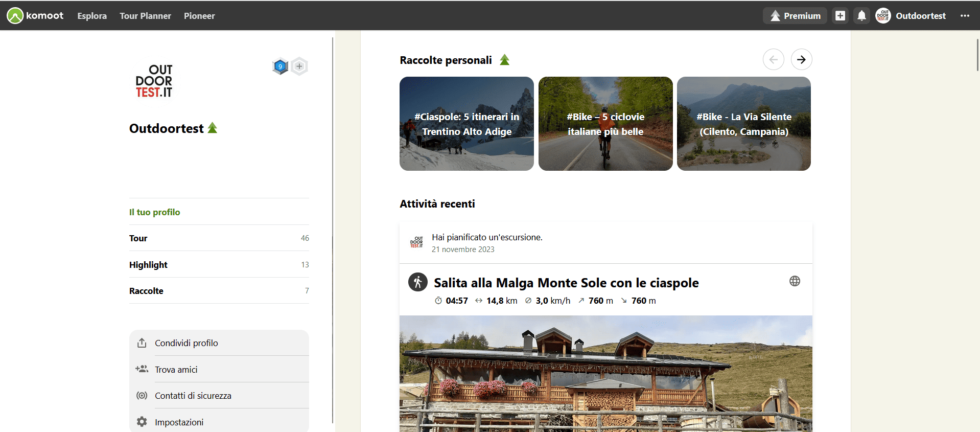Click the previous collections arrow
The image size is (980, 432).
point(773,60)
